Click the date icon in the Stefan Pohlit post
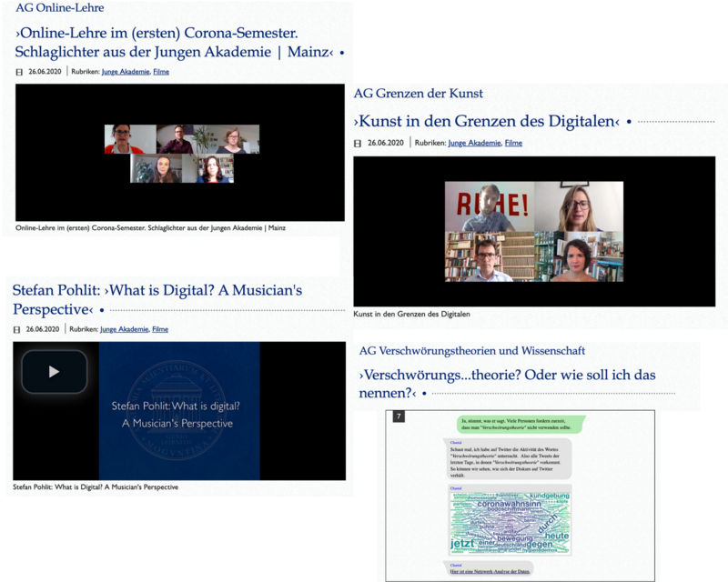The width and height of the screenshot is (728, 582). point(17,330)
